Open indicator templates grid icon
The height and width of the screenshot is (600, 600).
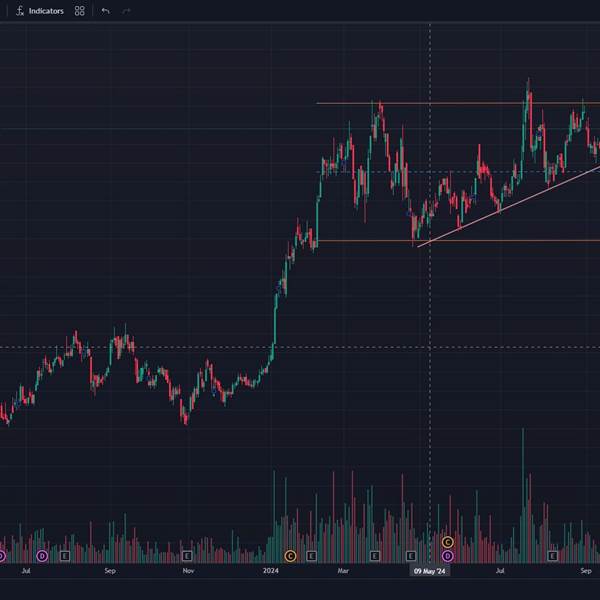(x=80, y=11)
